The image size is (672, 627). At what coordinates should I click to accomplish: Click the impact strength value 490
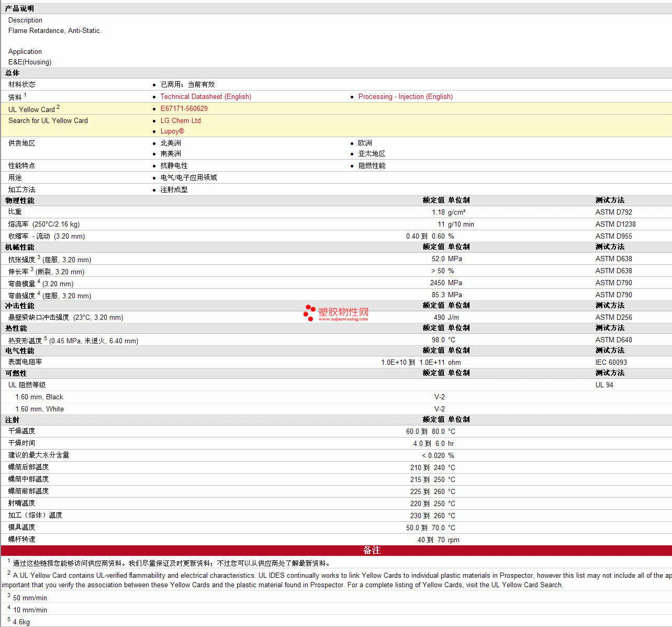439,318
